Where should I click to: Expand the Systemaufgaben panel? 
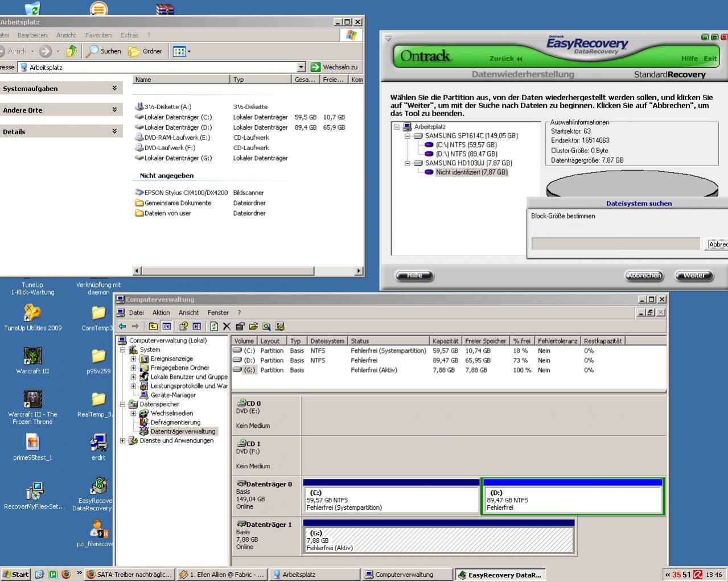point(114,88)
